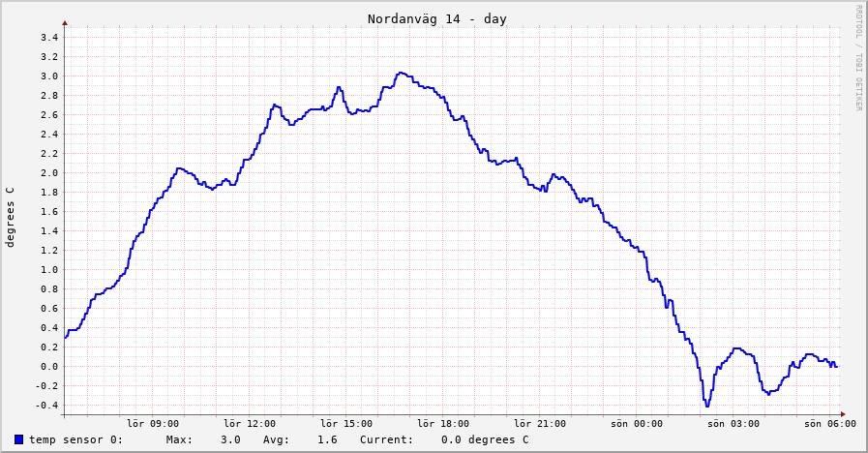The width and height of the screenshot is (868, 453).
Task: Click the -0.4 tick on the y-axis
Action: click(x=46, y=406)
